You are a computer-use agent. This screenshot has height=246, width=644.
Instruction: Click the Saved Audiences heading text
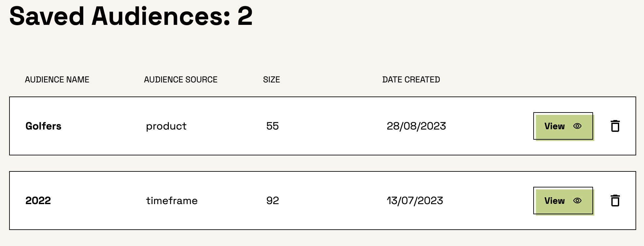pyautogui.click(x=119, y=16)
